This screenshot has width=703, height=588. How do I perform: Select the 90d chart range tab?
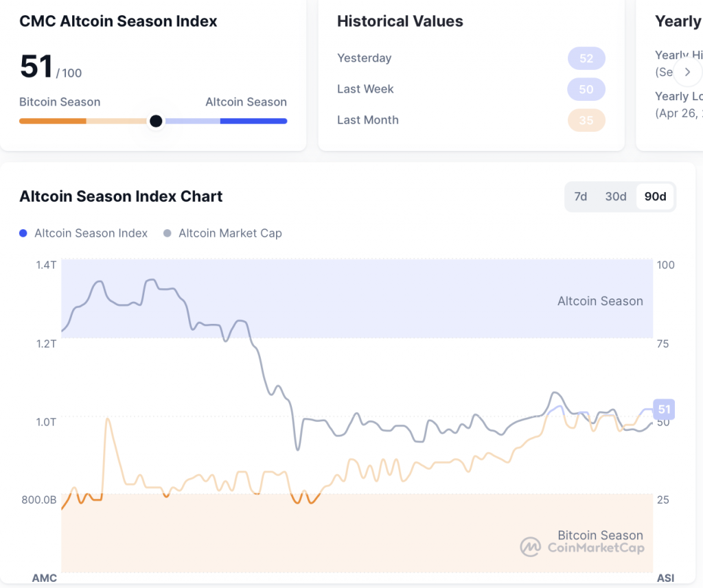coord(655,197)
